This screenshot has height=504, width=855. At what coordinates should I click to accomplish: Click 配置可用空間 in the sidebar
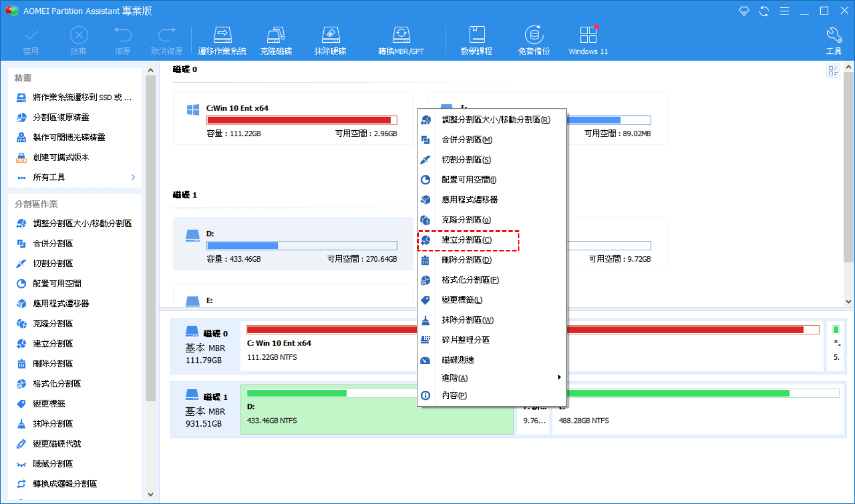(49, 283)
